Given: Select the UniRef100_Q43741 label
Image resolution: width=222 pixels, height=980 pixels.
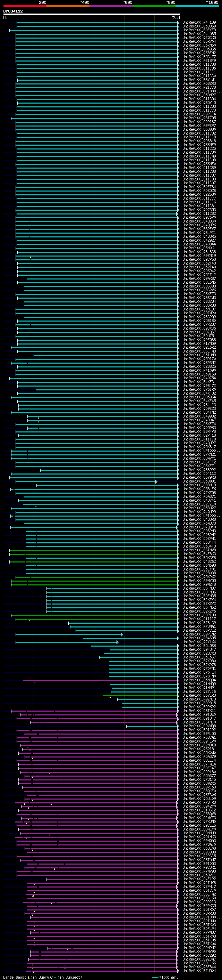Looking at the screenshot, I should pyautogui.click(x=199, y=500).
